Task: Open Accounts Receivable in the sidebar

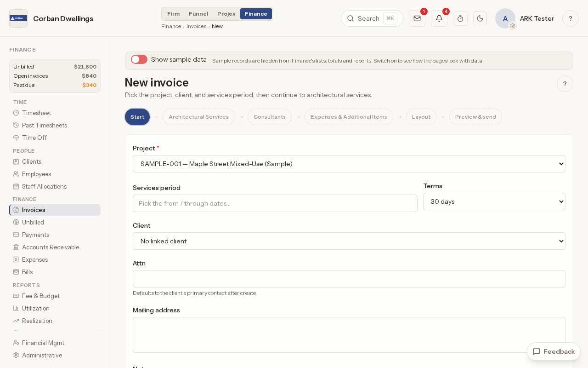Action: 55,247
